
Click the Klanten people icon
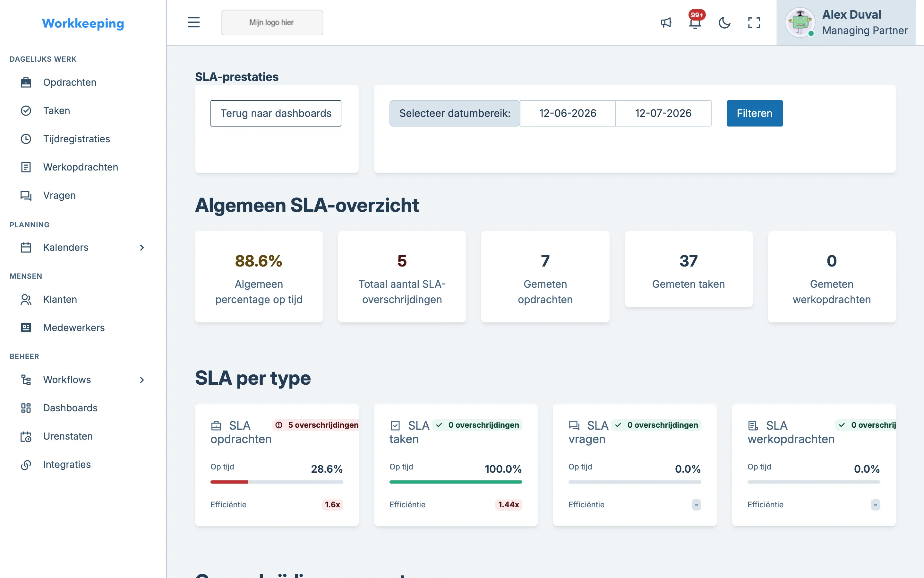26,299
